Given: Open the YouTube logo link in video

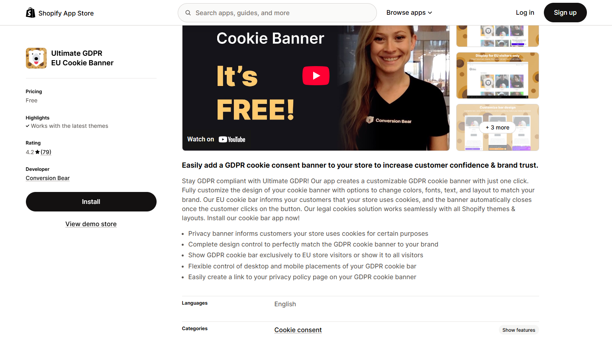Looking at the screenshot, I should point(232,139).
